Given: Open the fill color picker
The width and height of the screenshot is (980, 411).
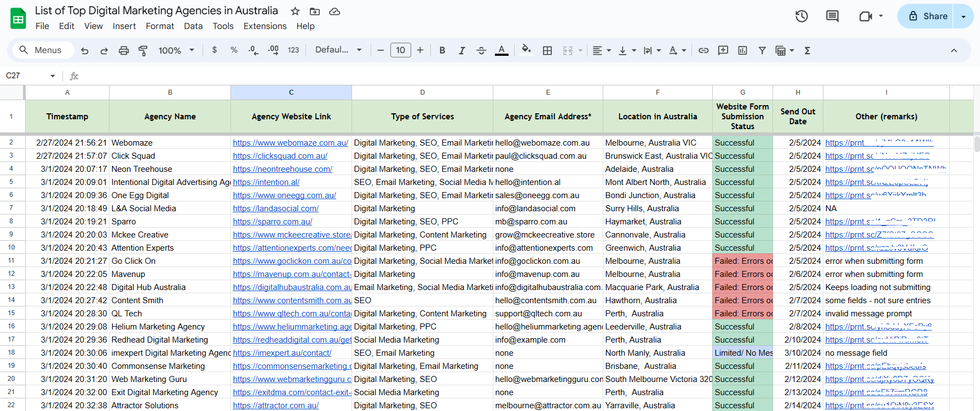Looking at the screenshot, I should coord(526,50).
